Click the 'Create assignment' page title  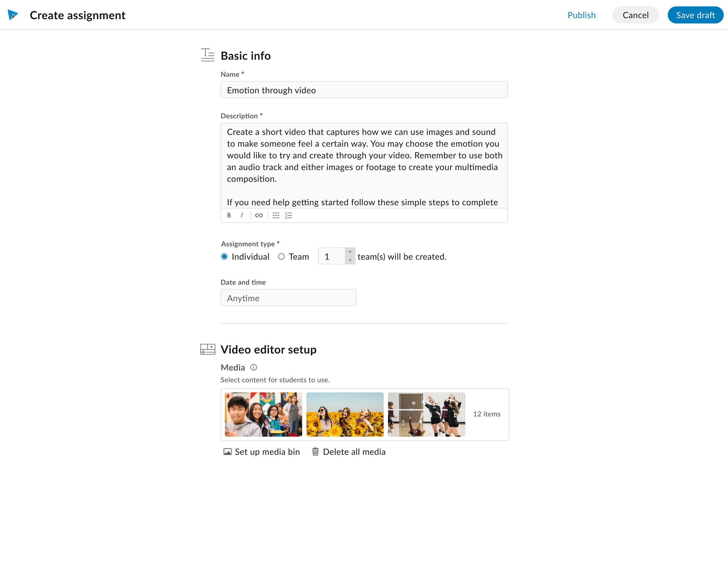[x=77, y=15]
